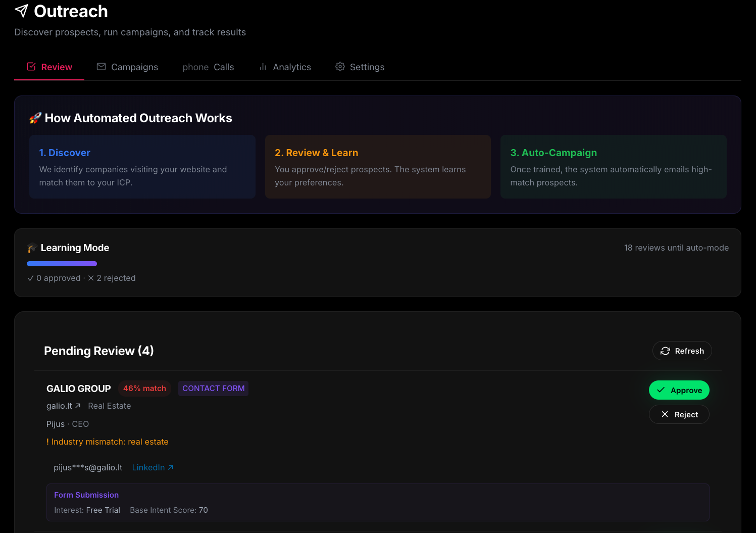Click the bar chart icon beside Analytics
Screen dimensions: 756x533
coord(263,66)
